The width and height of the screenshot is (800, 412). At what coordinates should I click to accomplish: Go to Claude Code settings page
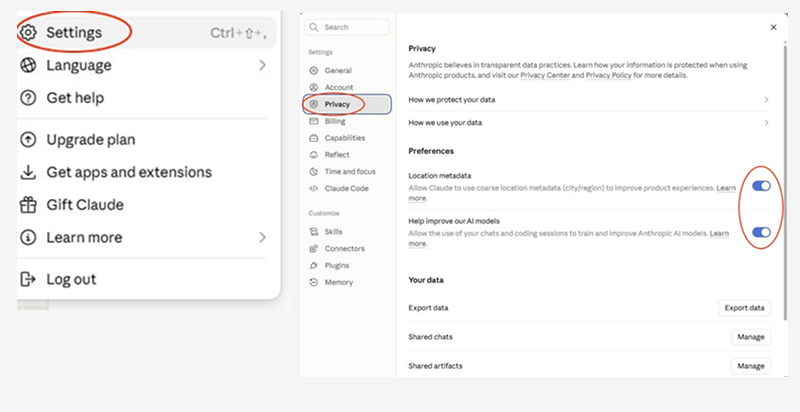347,189
